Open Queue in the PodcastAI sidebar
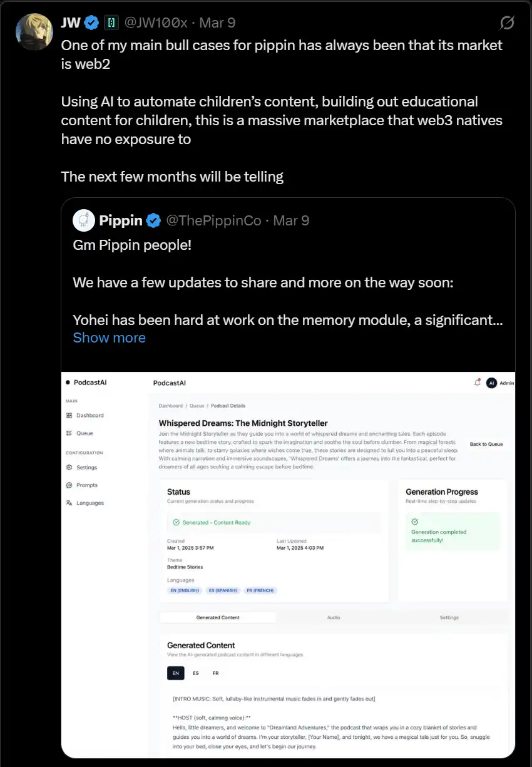 pos(84,433)
